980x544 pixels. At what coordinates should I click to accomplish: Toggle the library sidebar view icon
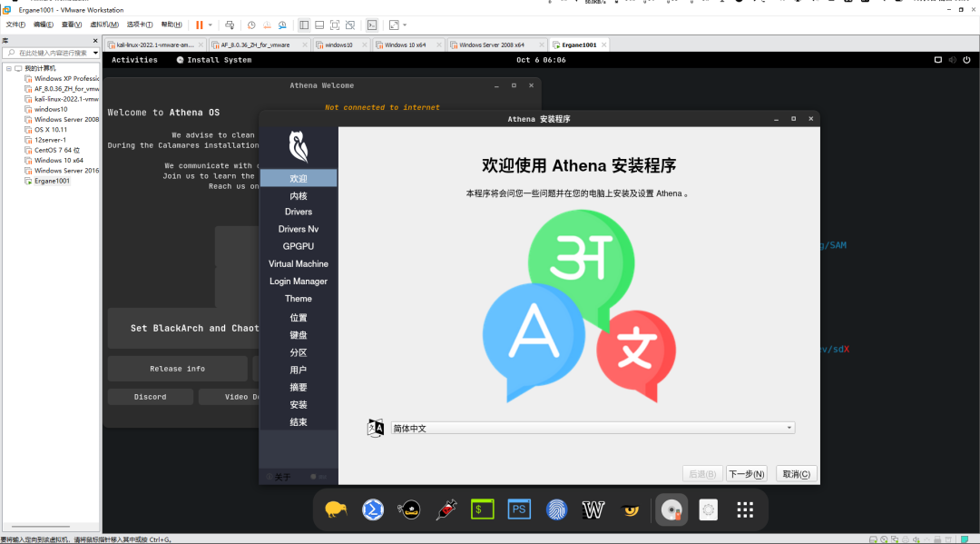304,25
